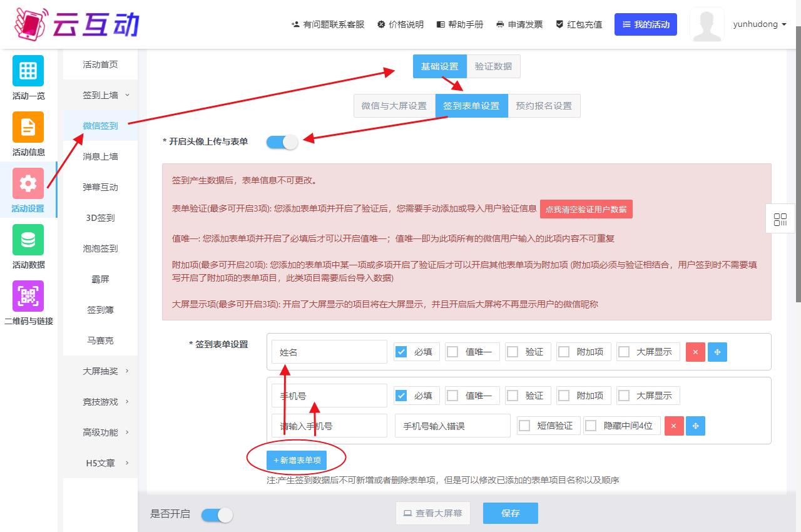Switch to 预约报名设置 tab
The height and width of the screenshot is (532, 801).
[543, 106]
